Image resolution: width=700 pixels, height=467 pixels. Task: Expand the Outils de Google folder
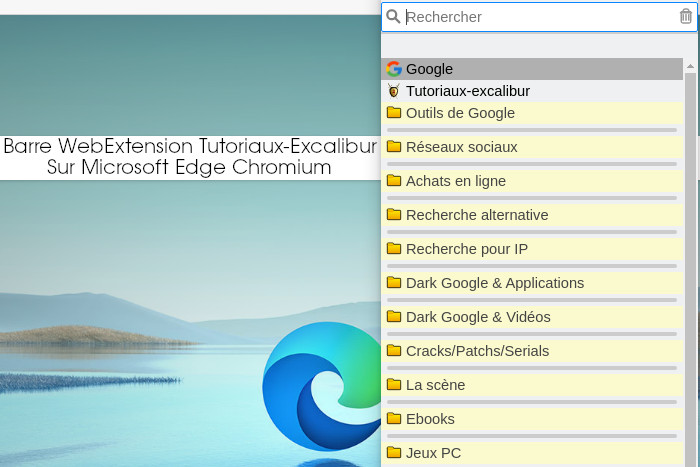pos(532,113)
